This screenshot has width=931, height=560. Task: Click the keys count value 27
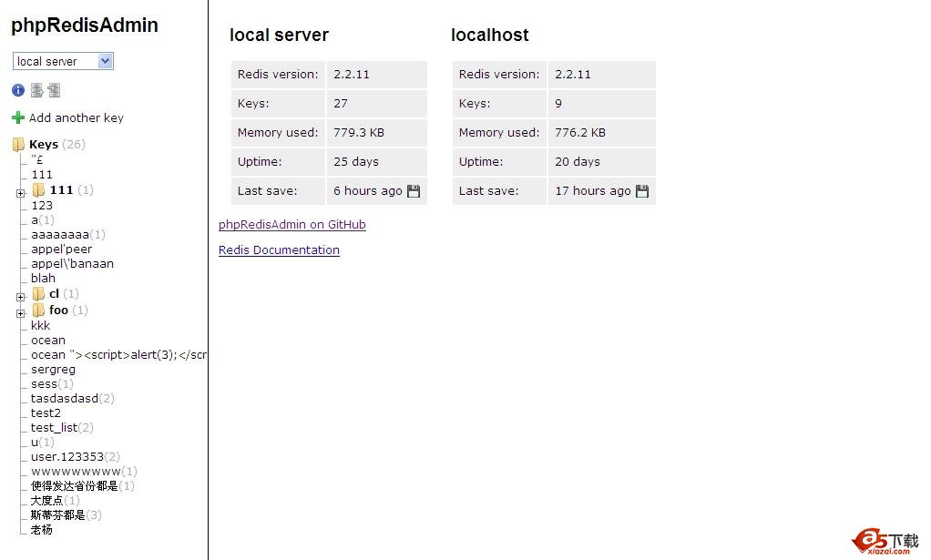(340, 103)
